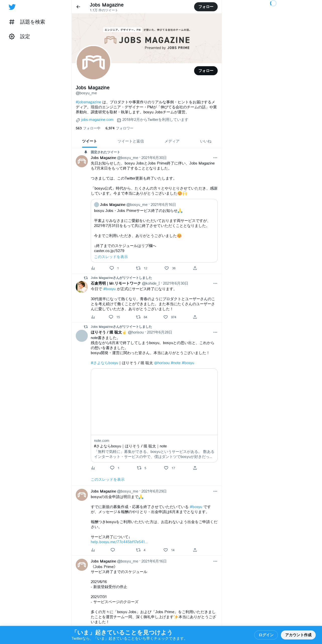The height and width of the screenshot is (644, 322).
Task: Like the pinned tweet with 36 likes
Action: (167, 268)
